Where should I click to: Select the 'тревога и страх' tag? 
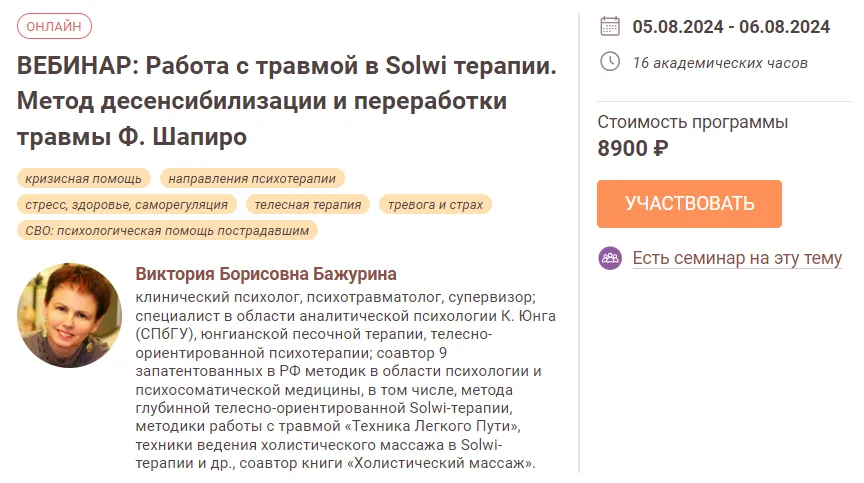436,204
